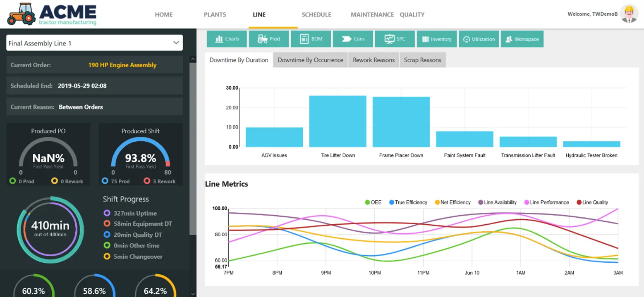This screenshot has width=644, height=297.
Task: Toggle Line Availability series in legend
Action: tap(497, 202)
